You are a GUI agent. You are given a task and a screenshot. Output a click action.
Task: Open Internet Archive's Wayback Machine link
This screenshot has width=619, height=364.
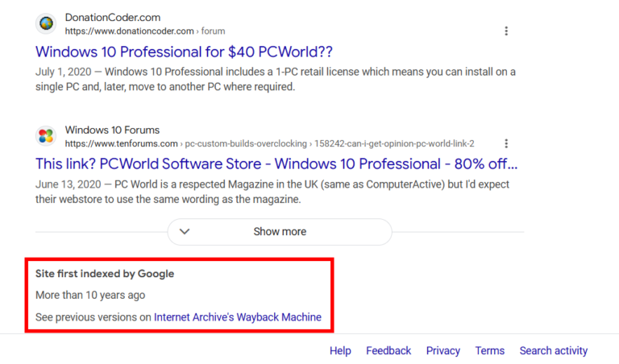[x=238, y=317]
